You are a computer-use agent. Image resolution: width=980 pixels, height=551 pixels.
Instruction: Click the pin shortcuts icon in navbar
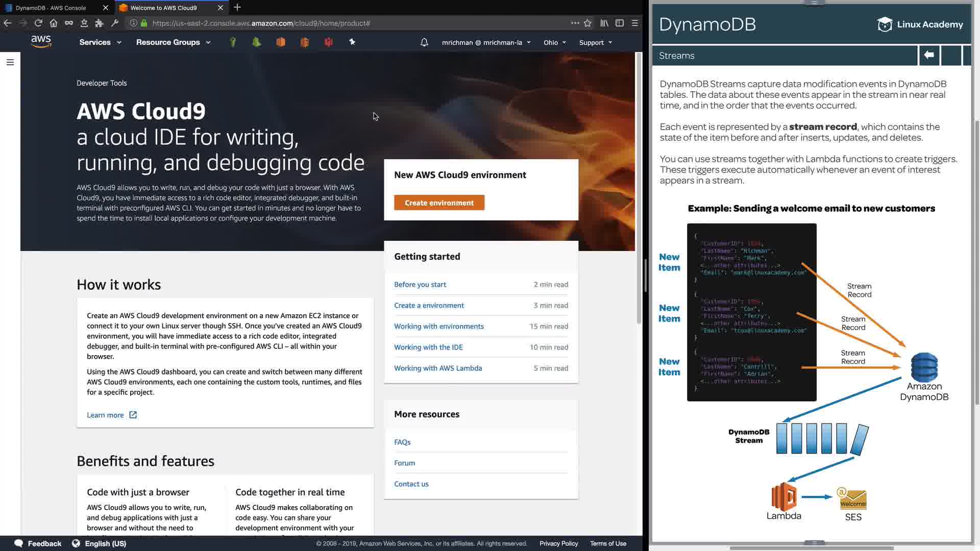352,42
